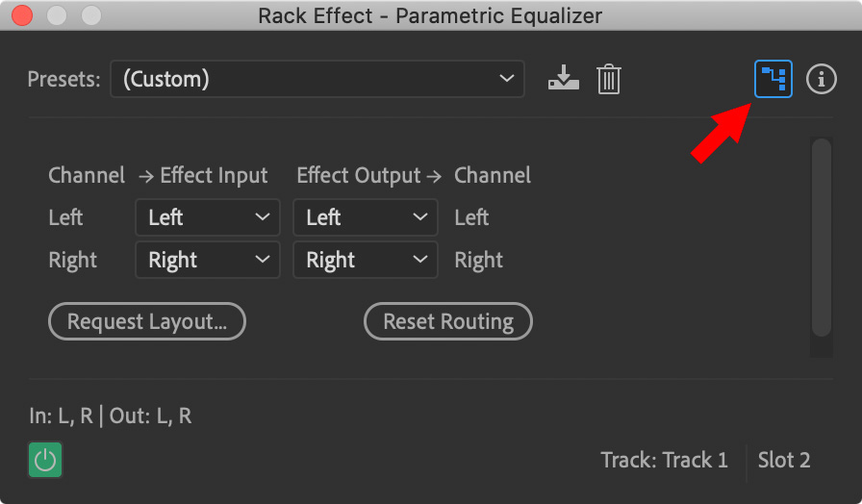Screen dimensions: 862x504
Task: Save the current settings as a preset
Action: coord(564,79)
